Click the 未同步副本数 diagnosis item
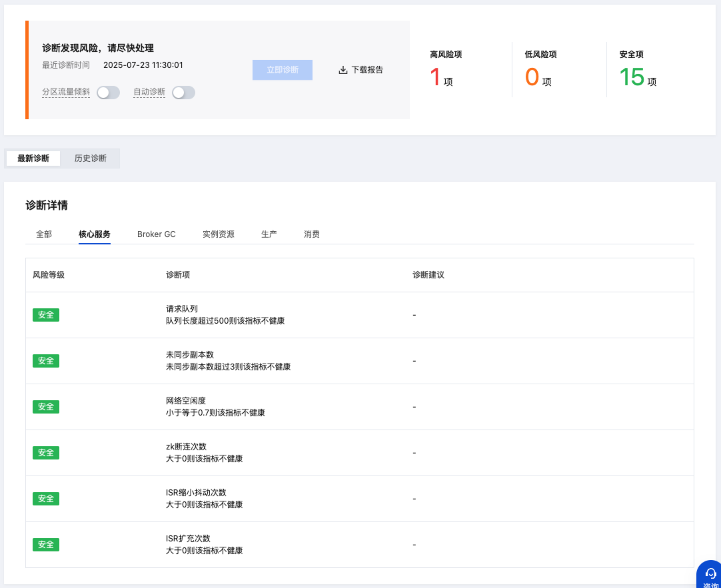This screenshot has height=588, width=721. [190, 355]
